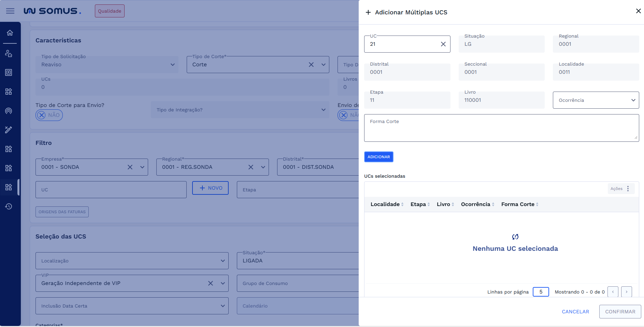Open the history clock icon in sidebar
The image size is (644, 327).
click(x=9, y=206)
